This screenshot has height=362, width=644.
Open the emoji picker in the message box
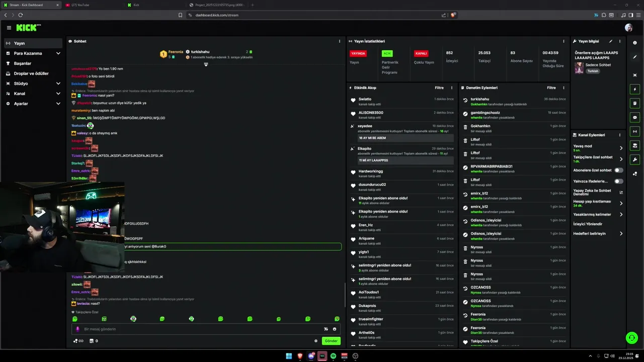[x=335, y=329]
